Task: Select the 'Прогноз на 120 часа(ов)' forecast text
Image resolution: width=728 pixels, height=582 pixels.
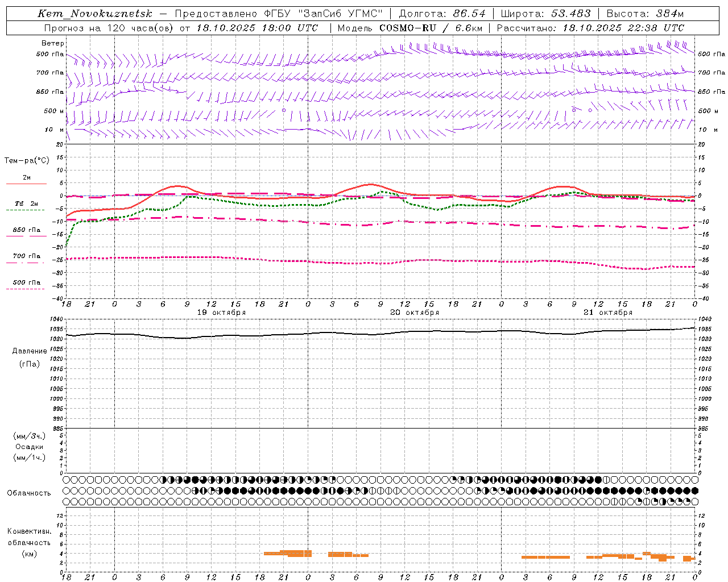Action: 109,28
